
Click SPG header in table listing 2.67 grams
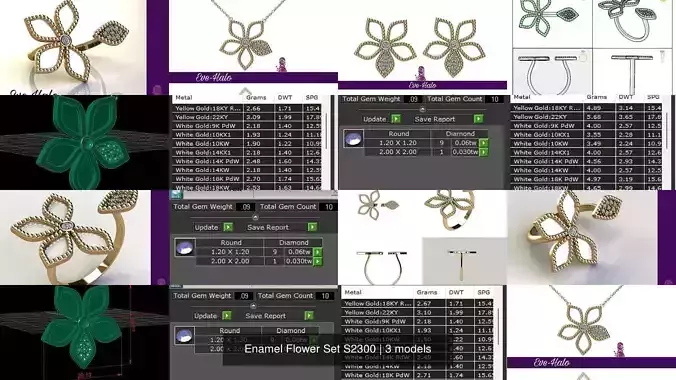[483, 292]
